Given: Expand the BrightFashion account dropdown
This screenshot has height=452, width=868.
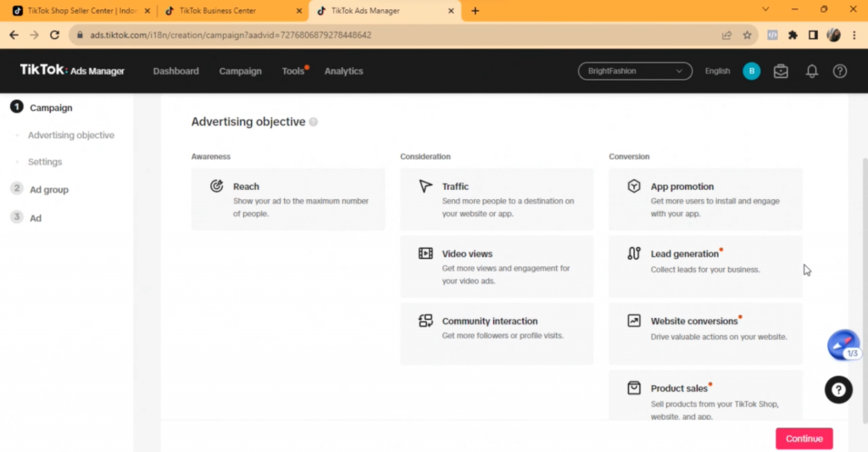Looking at the screenshot, I should (x=635, y=71).
